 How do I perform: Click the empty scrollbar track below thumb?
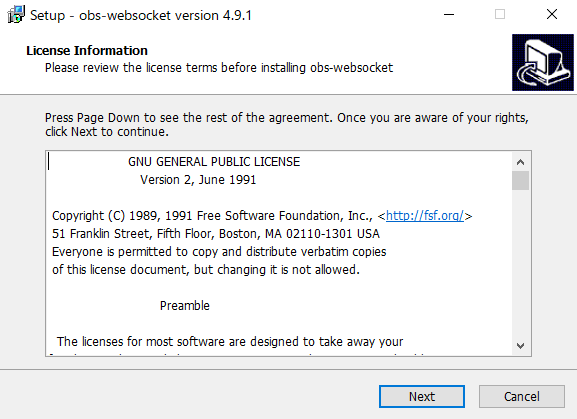pos(520,263)
